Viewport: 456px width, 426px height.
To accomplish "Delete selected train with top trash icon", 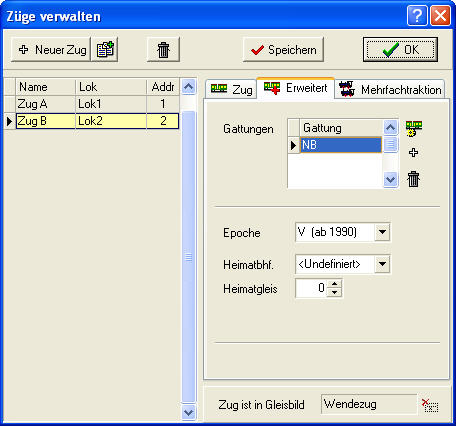I will (x=163, y=50).
